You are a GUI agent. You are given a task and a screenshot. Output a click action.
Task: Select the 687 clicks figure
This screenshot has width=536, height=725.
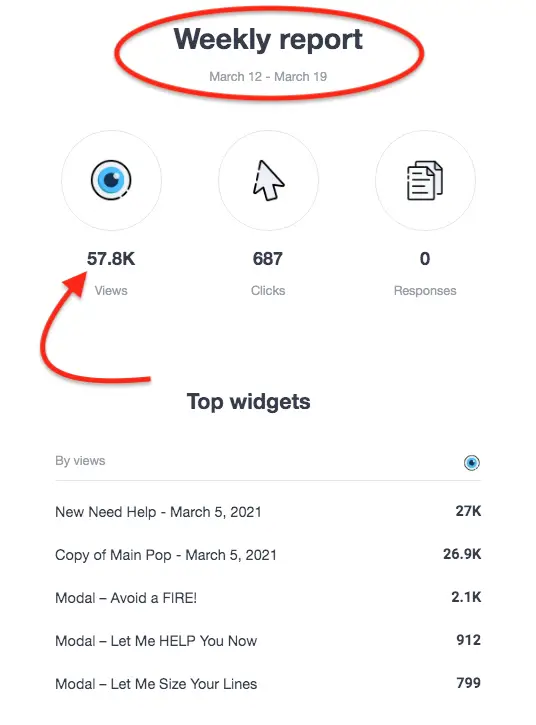coord(268,258)
